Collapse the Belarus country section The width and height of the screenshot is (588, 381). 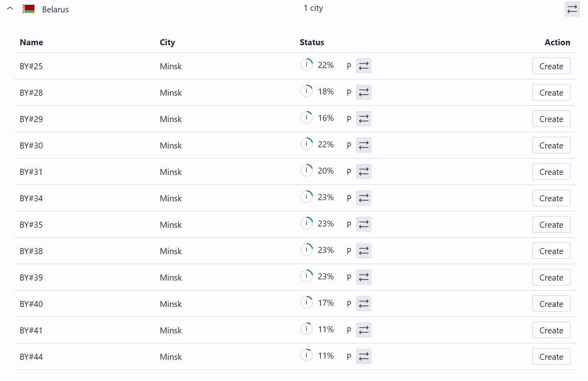[10, 8]
